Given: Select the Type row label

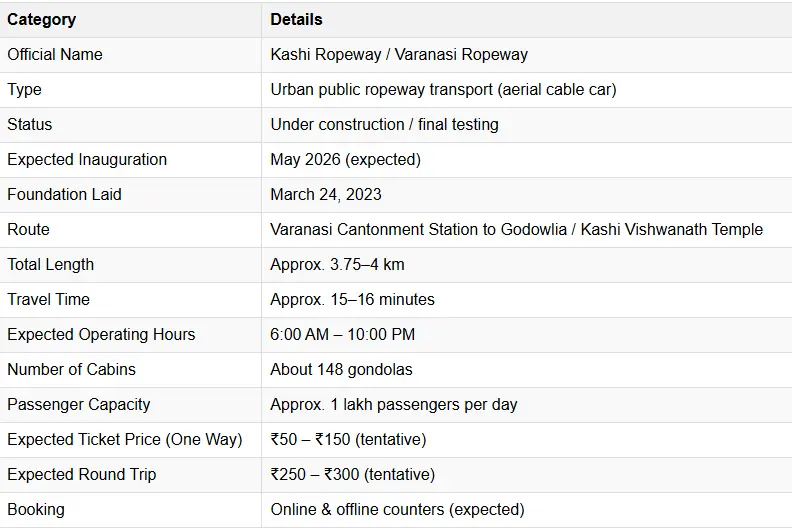Looking at the screenshot, I should (25, 89).
